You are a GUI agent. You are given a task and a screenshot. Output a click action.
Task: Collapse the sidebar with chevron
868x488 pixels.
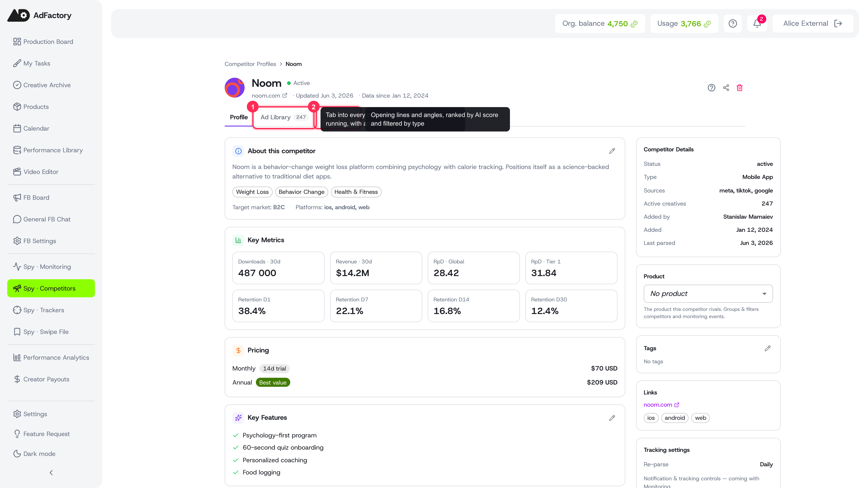click(x=51, y=472)
